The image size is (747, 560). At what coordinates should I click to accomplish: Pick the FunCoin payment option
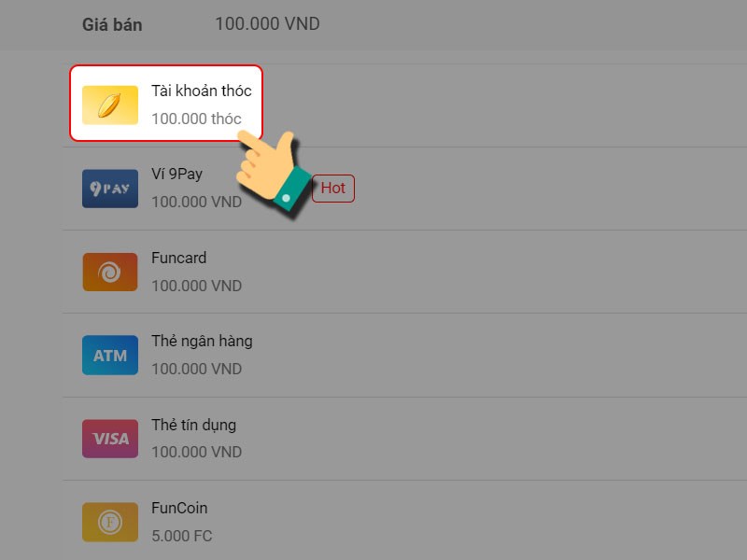404,521
